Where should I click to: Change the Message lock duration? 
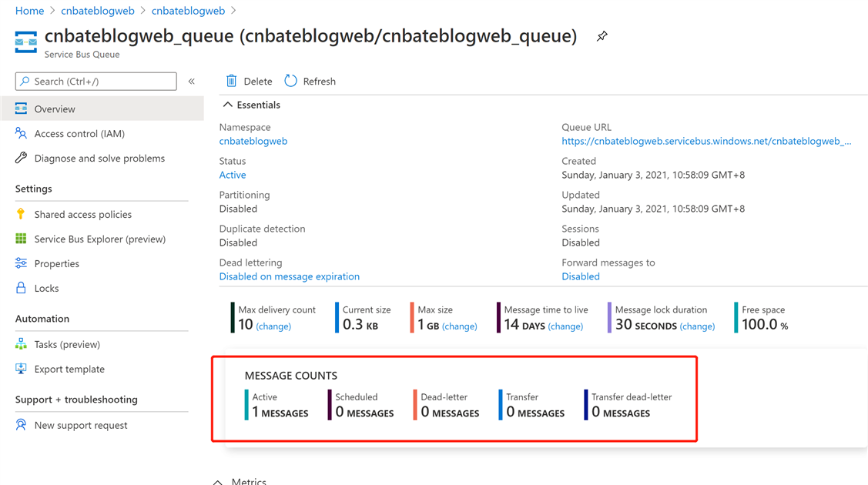(x=697, y=326)
